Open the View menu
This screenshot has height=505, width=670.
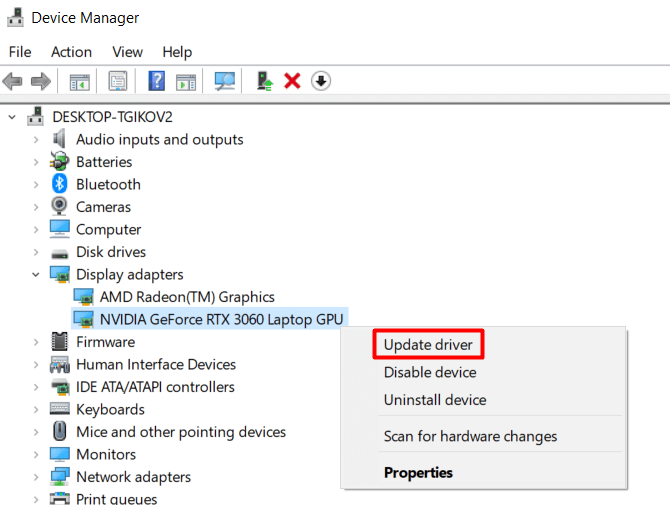click(127, 52)
